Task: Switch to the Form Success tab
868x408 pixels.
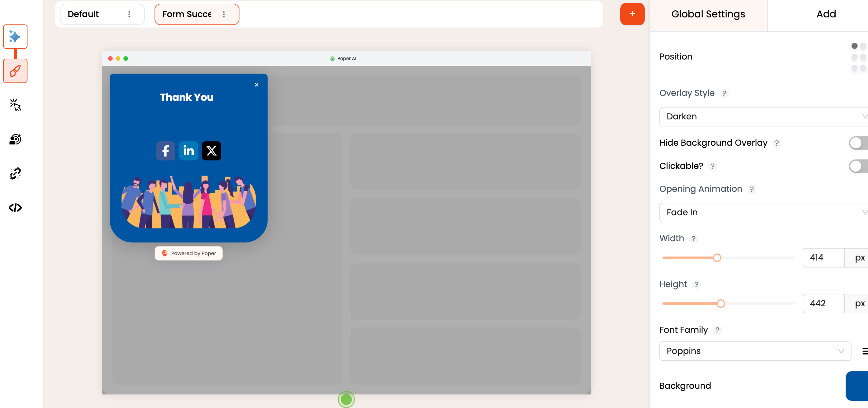Action: pyautogui.click(x=196, y=14)
